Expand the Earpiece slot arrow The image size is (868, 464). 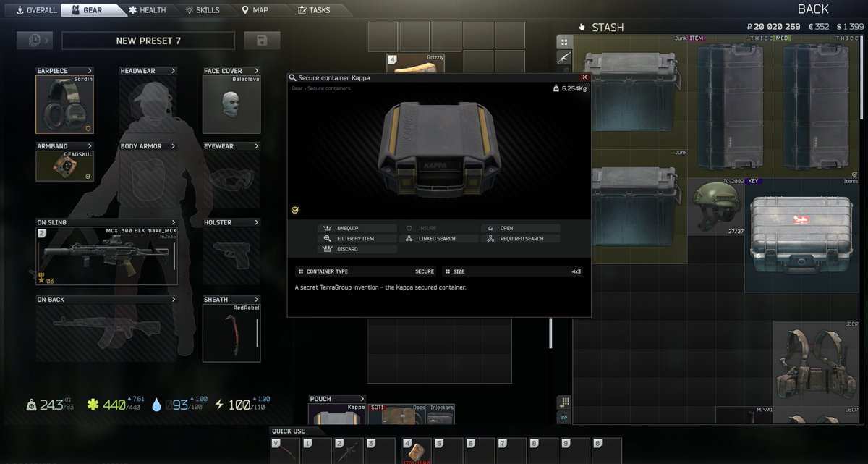90,71
